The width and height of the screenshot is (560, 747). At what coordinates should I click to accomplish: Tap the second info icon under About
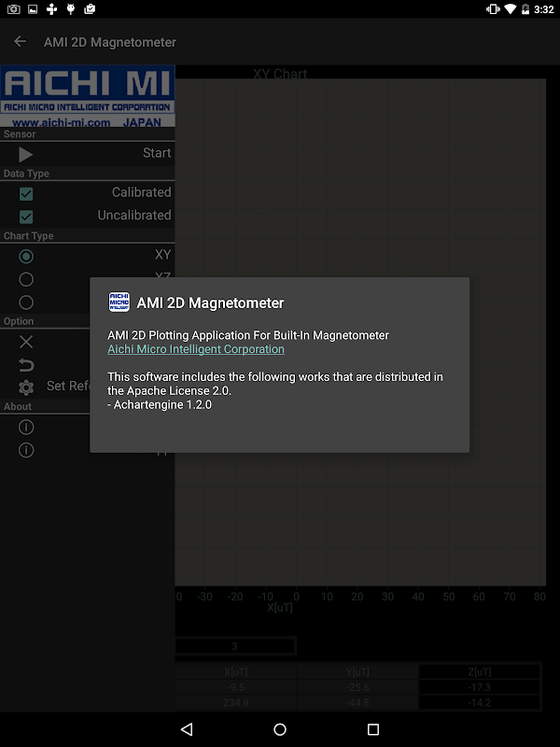(x=26, y=450)
